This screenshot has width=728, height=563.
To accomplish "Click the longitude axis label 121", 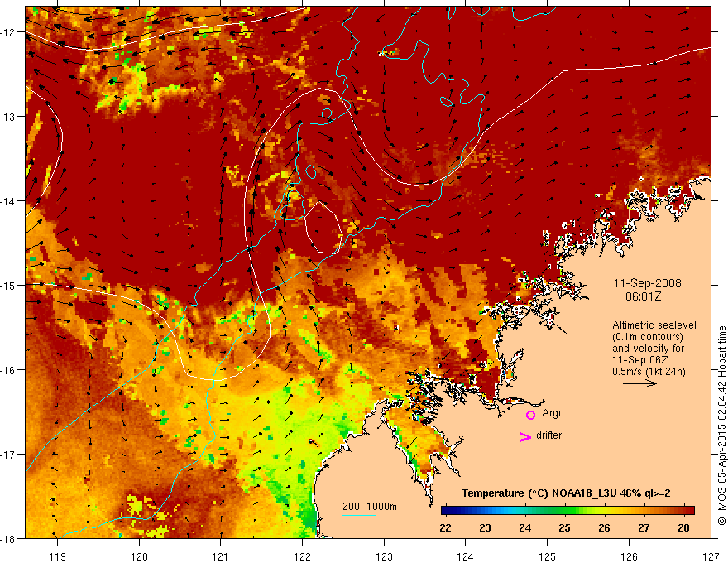I will pos(221,556).
